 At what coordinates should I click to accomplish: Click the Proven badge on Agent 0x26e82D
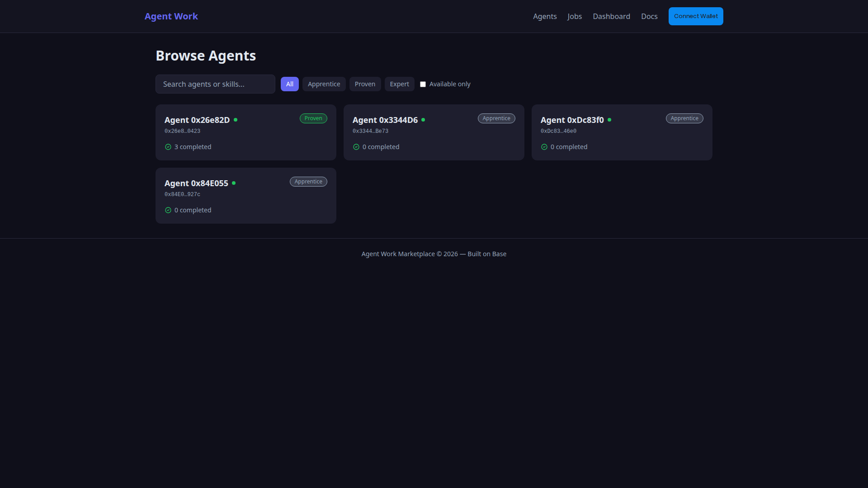313,118
